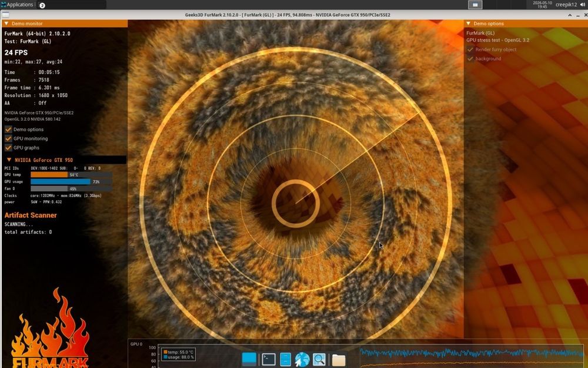
Task: Launch the Terminal emulator from the dock
Action: pos(269,359)
